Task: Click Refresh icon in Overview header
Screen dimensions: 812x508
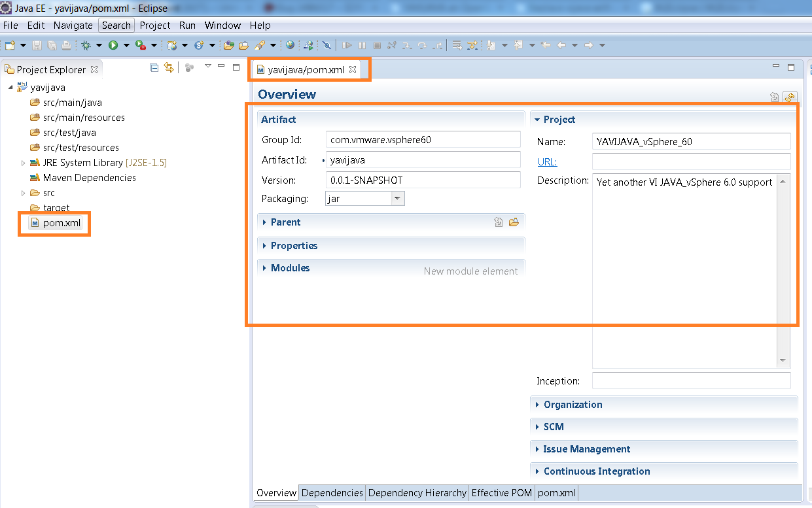Action: [x=790, y=97]
